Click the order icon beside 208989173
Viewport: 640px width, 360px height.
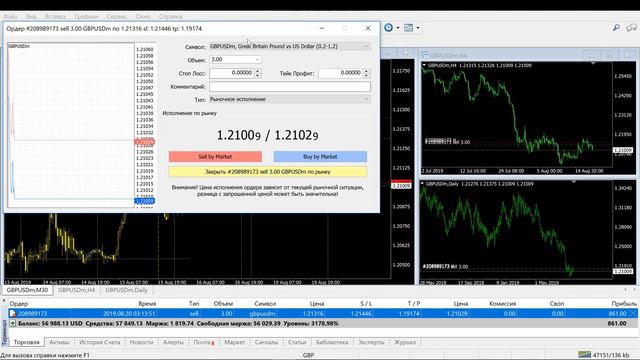tap(13, 313)
